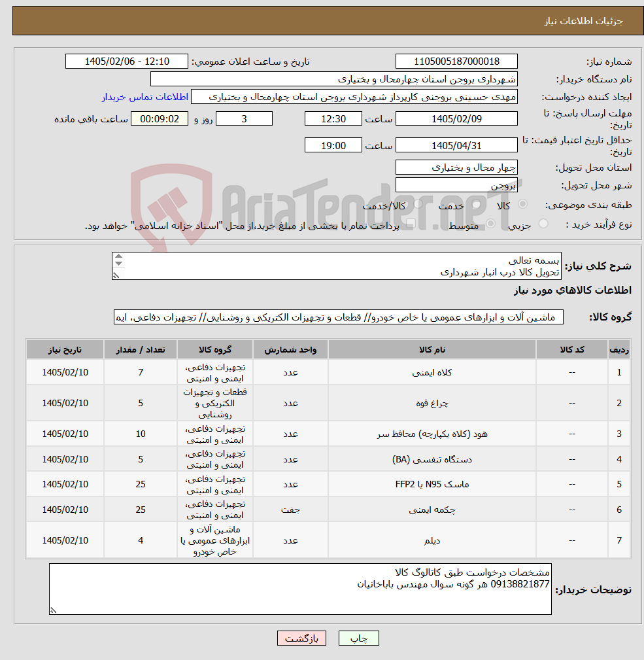Select the کالا/خدمت radio button
The width and height of the screenshot is (644, 660).
(x=418, y=204)
